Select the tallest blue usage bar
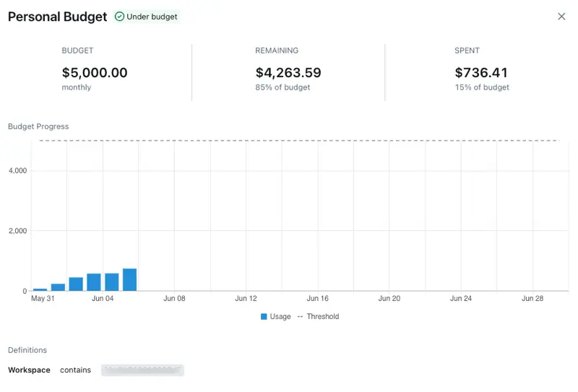This screenshot has width=578, height=392. 129,280
